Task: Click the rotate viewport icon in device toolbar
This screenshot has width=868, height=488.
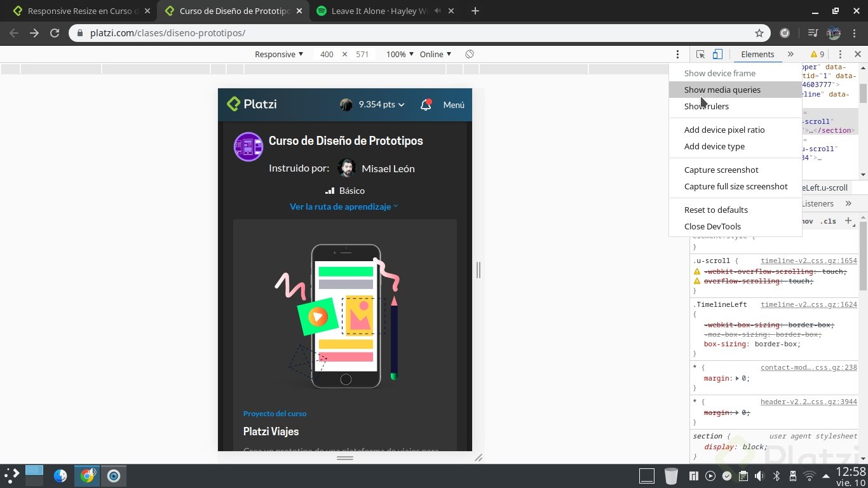Action: (470, 55)
